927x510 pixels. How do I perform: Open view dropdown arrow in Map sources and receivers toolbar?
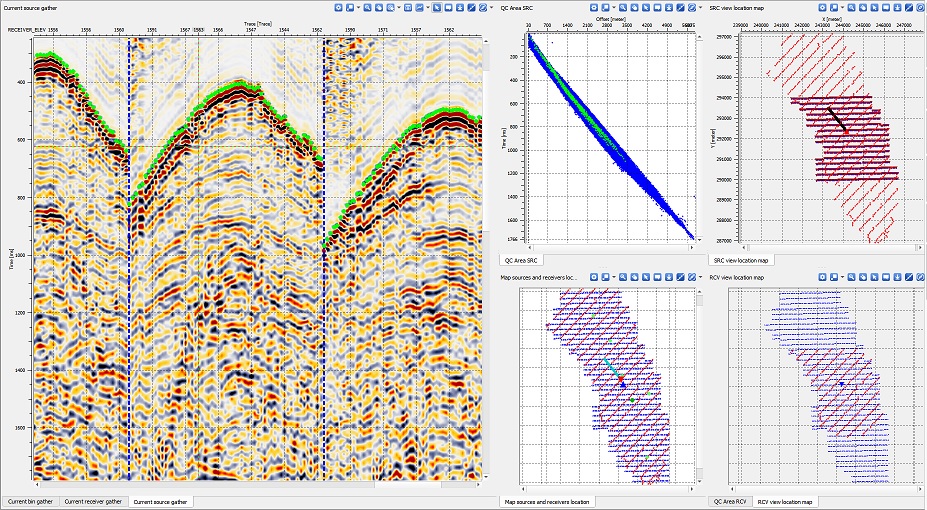(x=614, y=277)
